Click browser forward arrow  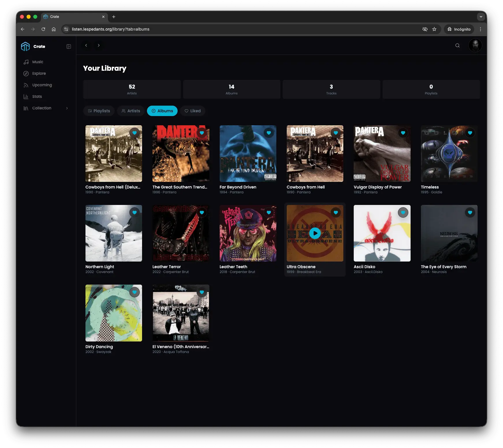pos(33,29)
